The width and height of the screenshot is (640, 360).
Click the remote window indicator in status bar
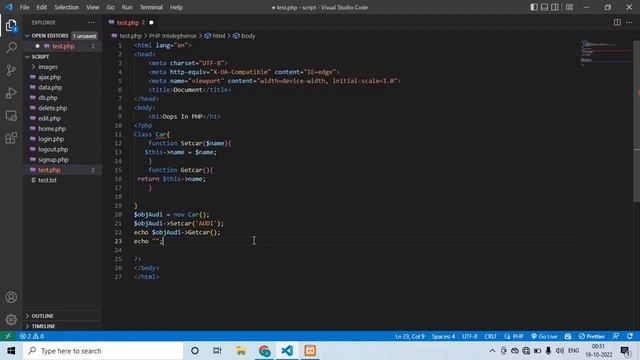pos(8,336)
